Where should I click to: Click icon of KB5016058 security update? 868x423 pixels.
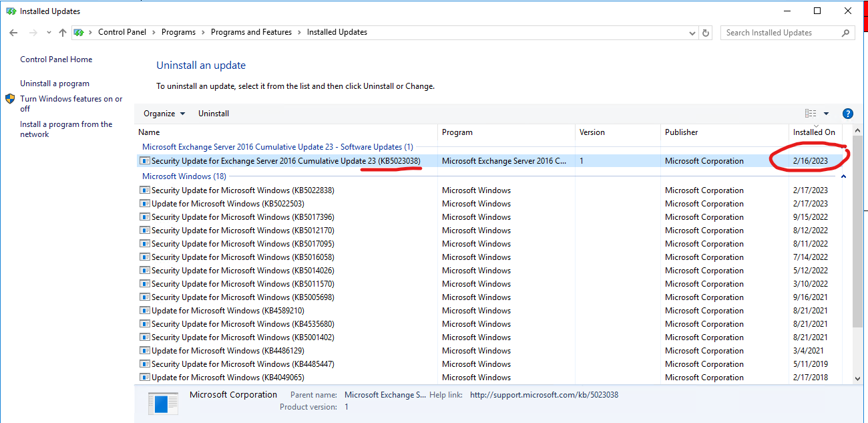[x=145, y=257]
